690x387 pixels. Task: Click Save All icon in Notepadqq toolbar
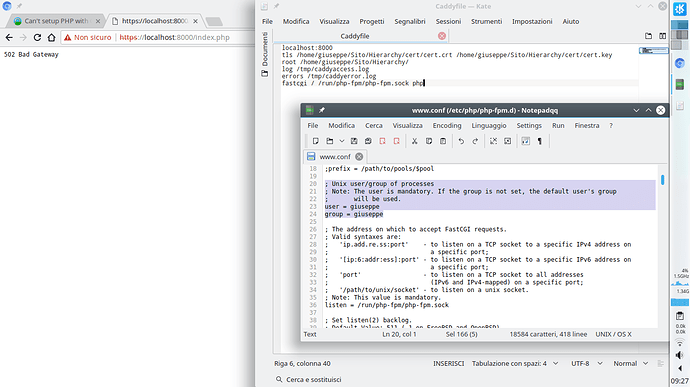tap(368, 141)
